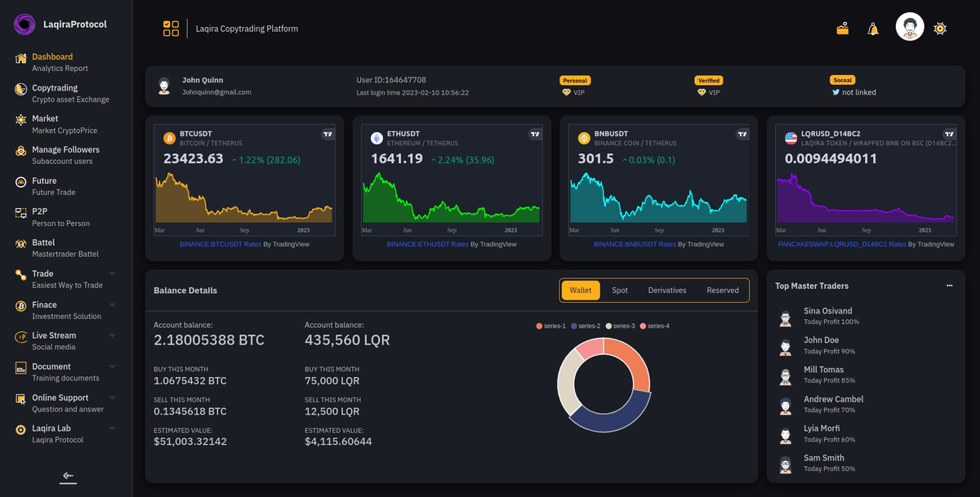The image size is (980, 497).
Task: Open Document sidebar icon
Action: coord(20,369)
